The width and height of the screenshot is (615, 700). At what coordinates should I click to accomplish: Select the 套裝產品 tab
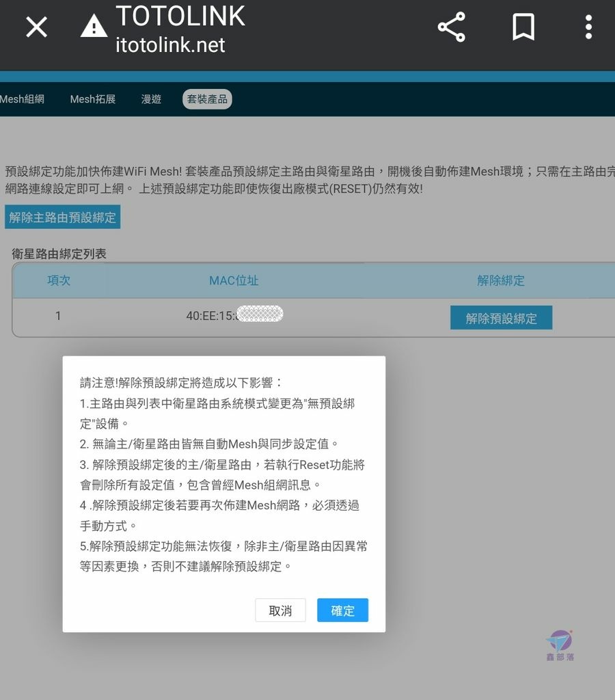coord(207,99)
